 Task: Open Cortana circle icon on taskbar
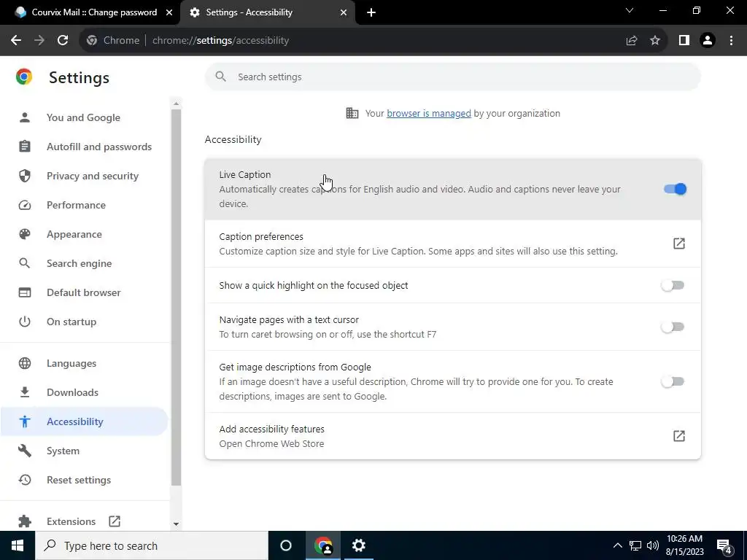click(286, 545)
